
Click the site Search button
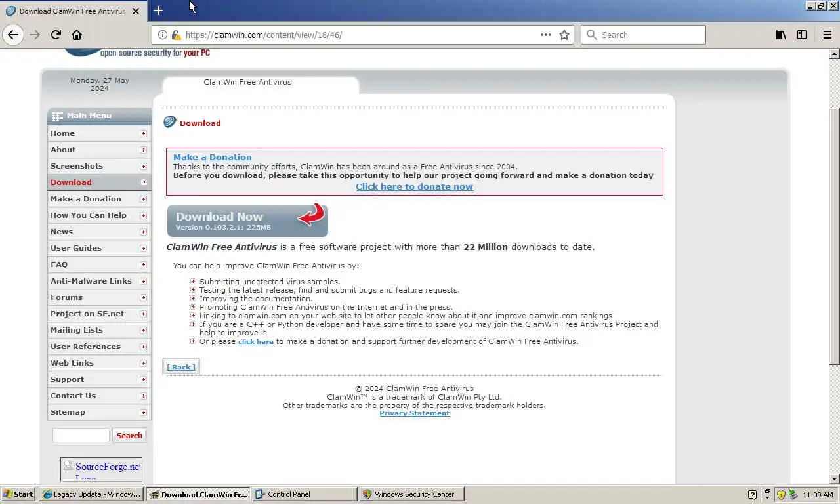pyautogui.click(x=129, y=436)
